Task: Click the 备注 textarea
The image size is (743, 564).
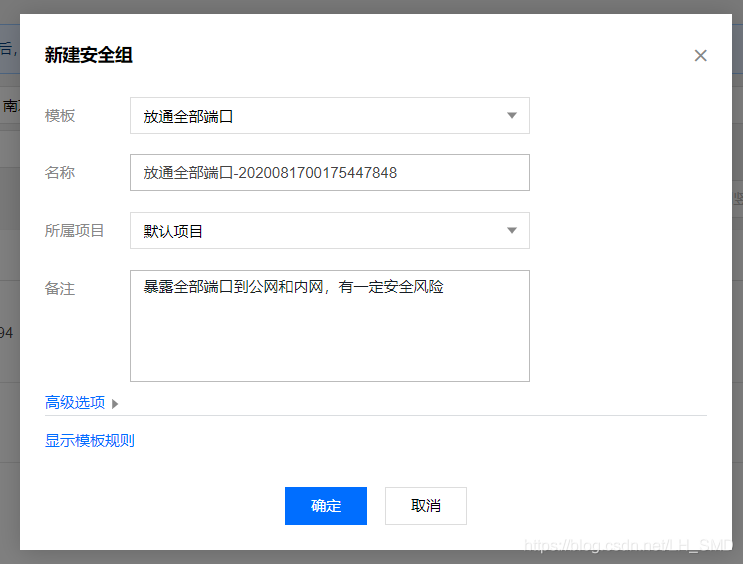Action: [x=330, y=326]
